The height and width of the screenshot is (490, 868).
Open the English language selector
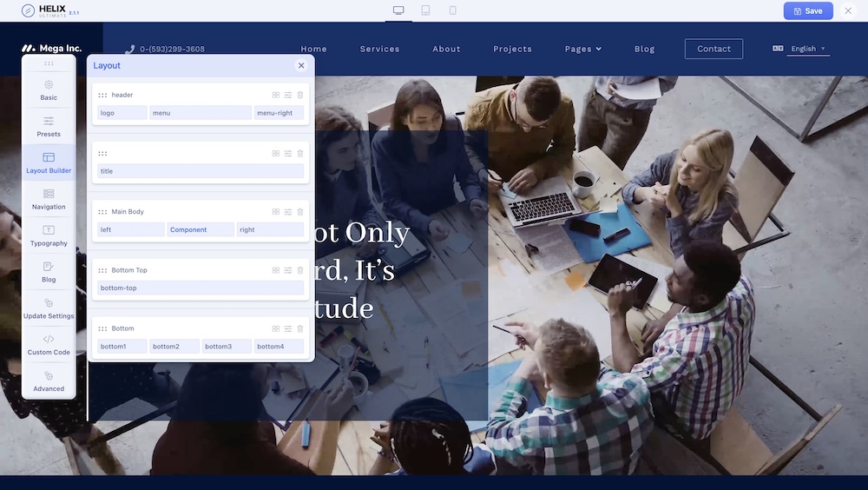pos(807,49)
